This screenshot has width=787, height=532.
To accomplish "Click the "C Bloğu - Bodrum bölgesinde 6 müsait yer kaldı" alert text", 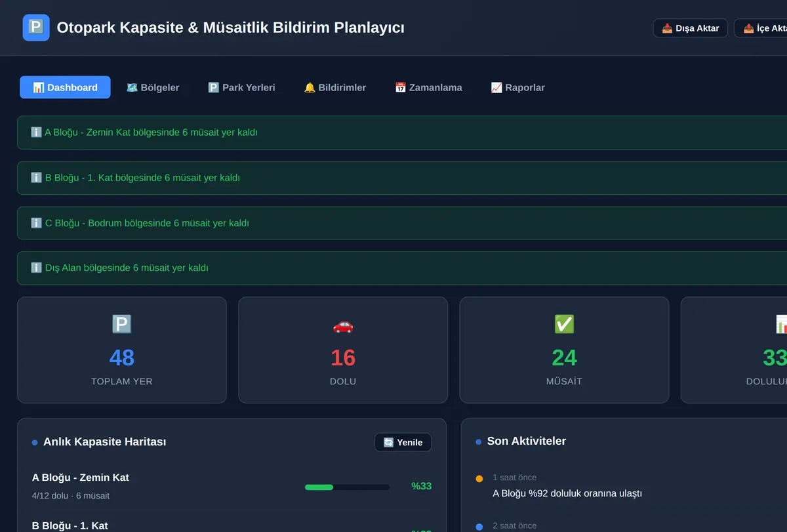I will point(147,223).
